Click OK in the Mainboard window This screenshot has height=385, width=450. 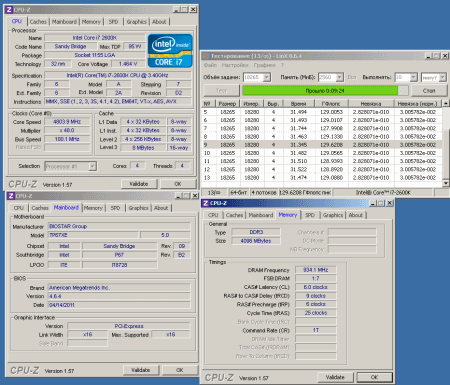pyautogui.click(x=180, y=370)
